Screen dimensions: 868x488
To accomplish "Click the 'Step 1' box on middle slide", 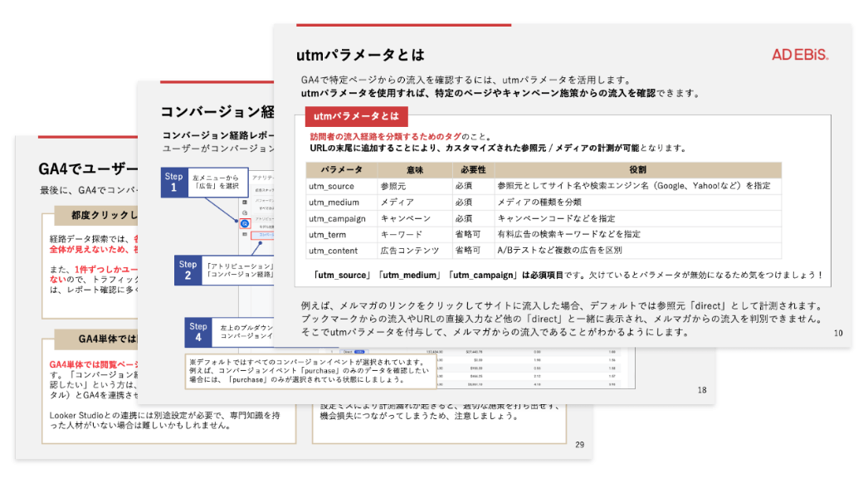I will coord(204,183).
